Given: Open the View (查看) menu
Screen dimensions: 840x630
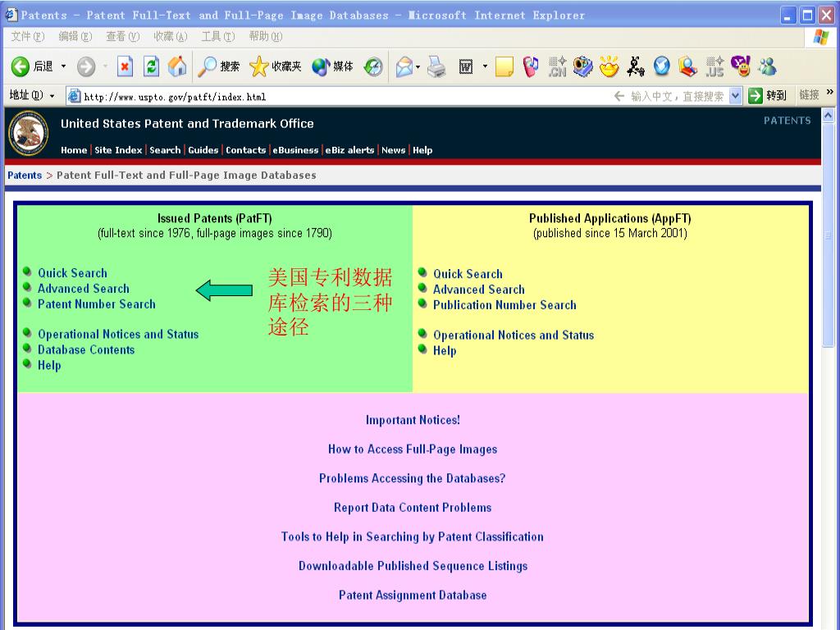Looking at the screenshot, I should point(123,36).
